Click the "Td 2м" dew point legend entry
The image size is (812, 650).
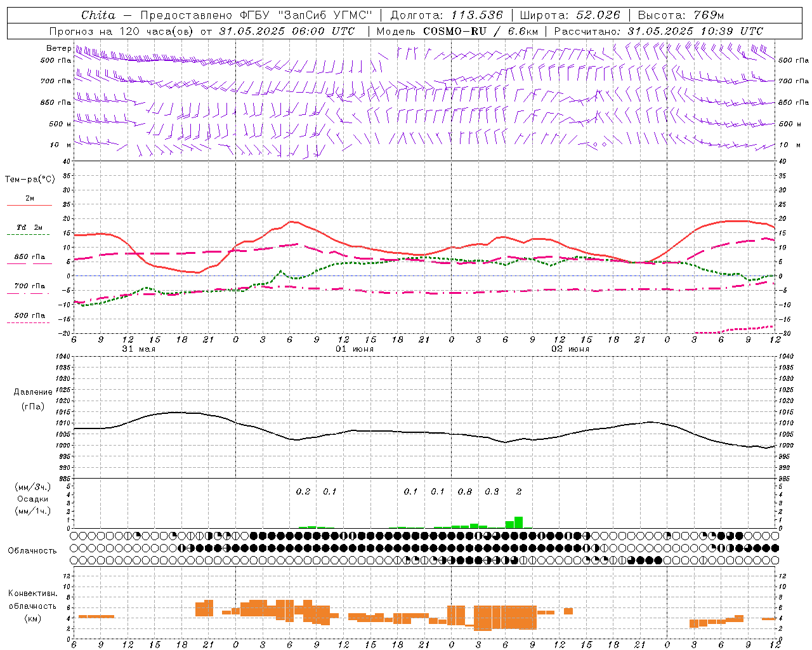click(29, 227)
